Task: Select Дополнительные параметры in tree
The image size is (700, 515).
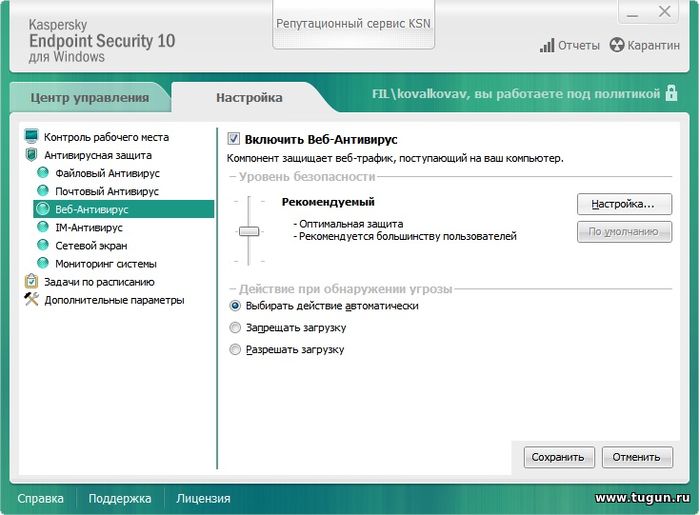Action: (x=114, y=300)
